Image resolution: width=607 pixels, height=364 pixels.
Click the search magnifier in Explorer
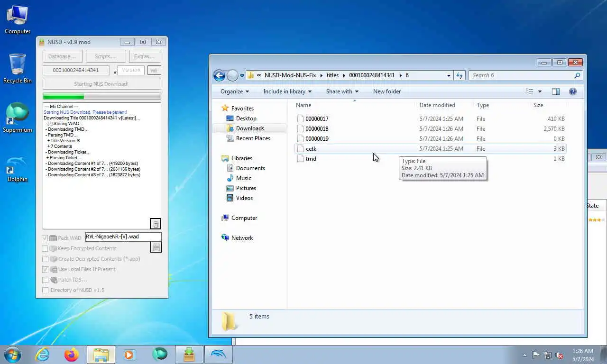(x=577, y=75)
